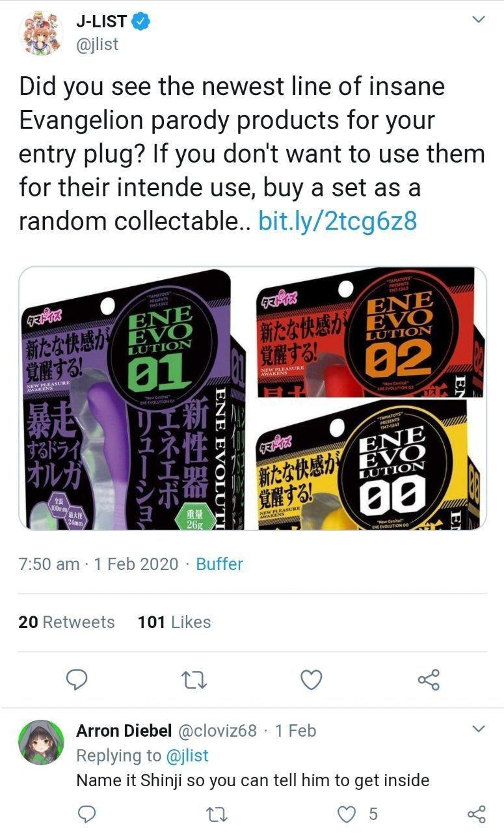Expand tweet options chevron for J-LIST
This screenshot has height=833, width=504.
click(x=478, y=20)
